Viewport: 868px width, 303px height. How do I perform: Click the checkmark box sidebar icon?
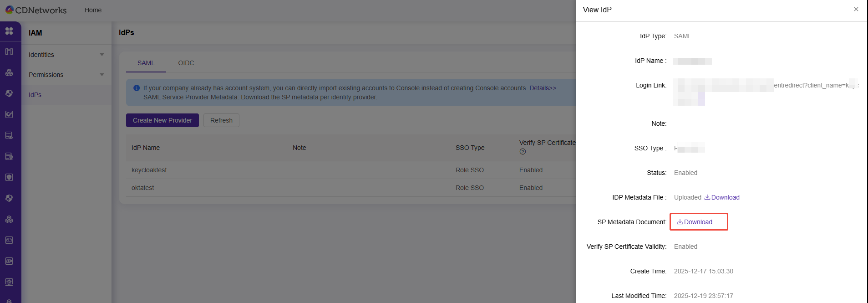coord(9,114)
